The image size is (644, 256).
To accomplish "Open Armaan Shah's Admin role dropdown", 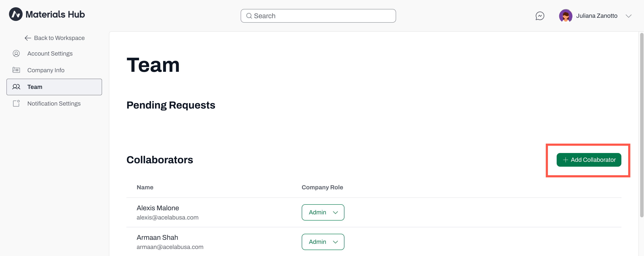I will [x=323, y=242].
